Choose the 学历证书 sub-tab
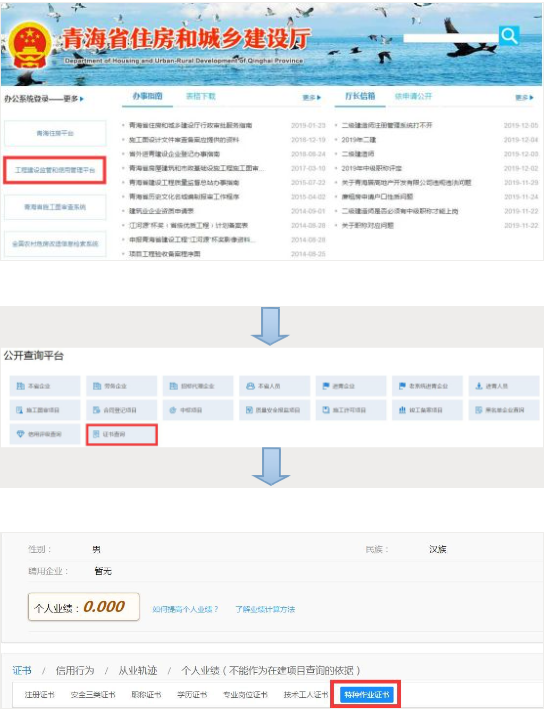Screen dimensions: 548x709 coord(192,695)
